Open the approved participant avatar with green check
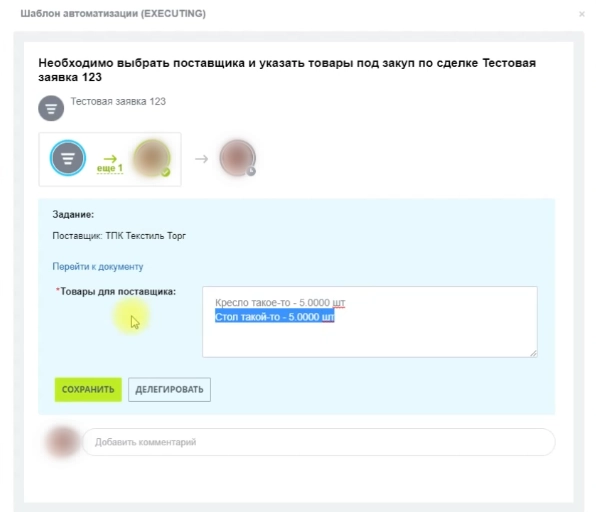The width and height of the screenshot is (596, 512). pos(152,158)
